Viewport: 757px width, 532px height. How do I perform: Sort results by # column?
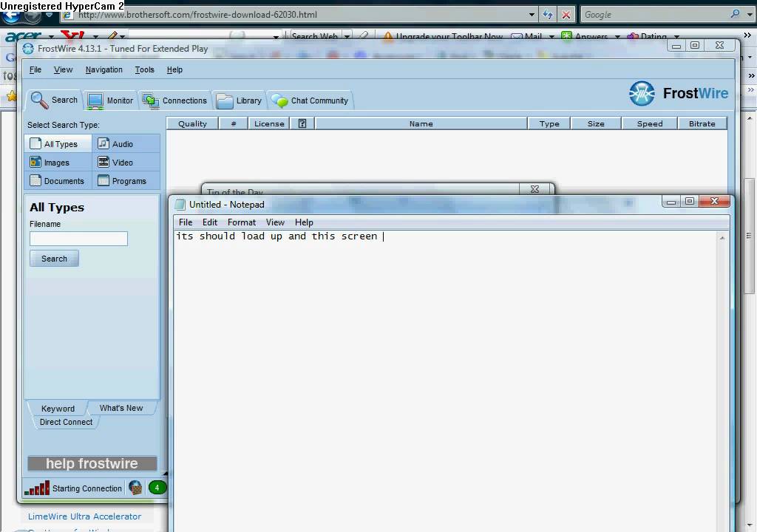tap(233, 123)
